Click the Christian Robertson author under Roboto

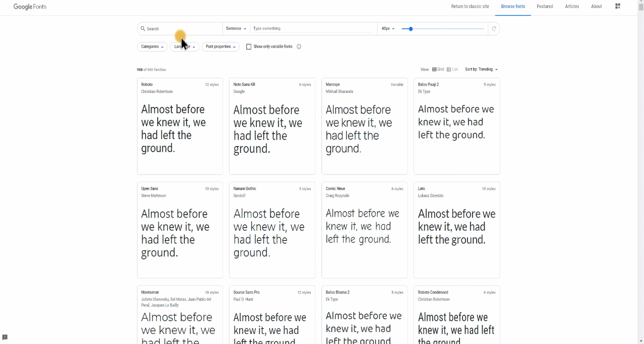pos(157,92)
